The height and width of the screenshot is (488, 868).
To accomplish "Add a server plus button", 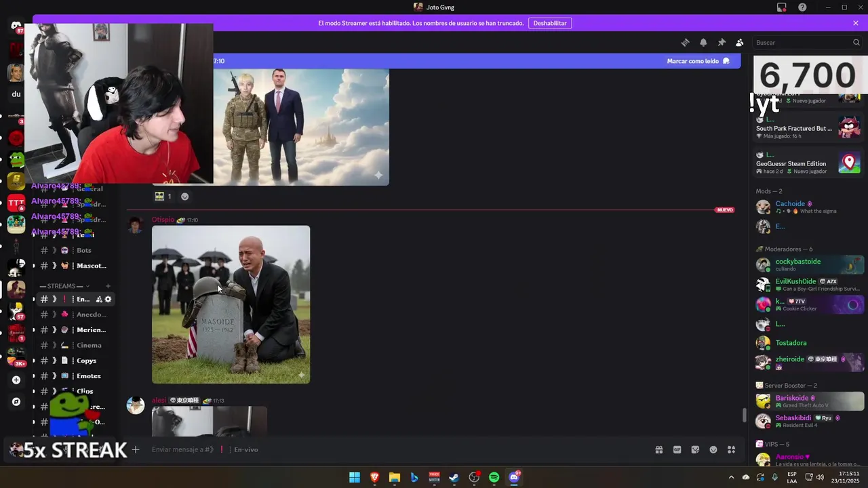I will tap(16, 380).
